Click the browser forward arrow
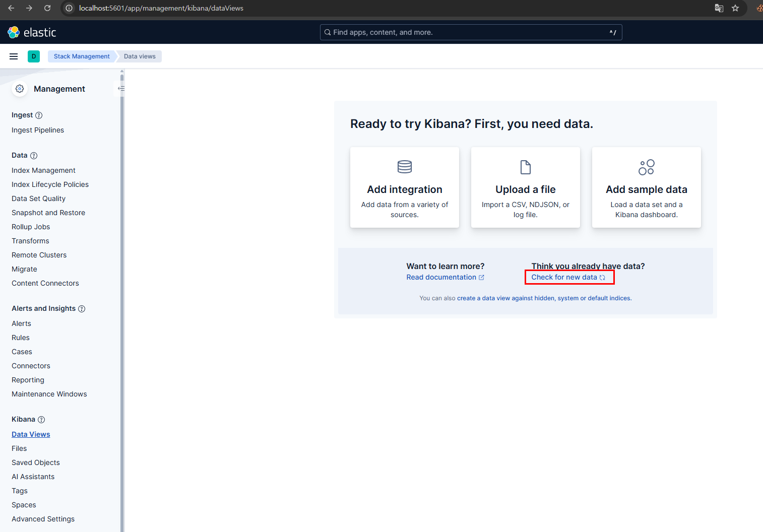The height and width of the screenshot is (532, 763). click(29, 8)
